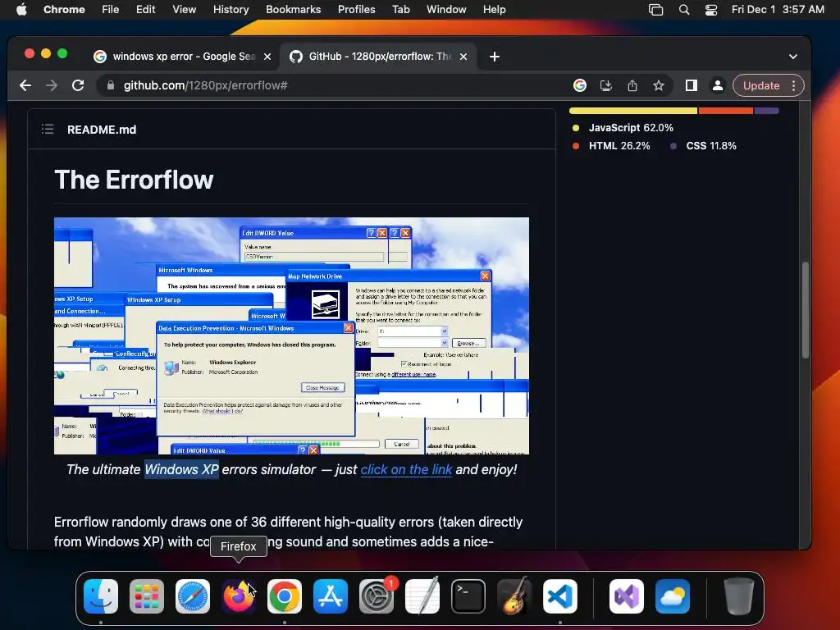Screen dimensions: 840x630
Task: Click the highlighted Windows XP text
Action: [181, 470]
